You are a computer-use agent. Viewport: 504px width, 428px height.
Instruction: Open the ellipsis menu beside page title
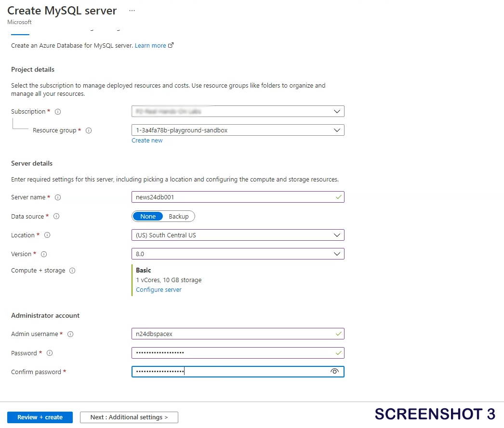132,11
